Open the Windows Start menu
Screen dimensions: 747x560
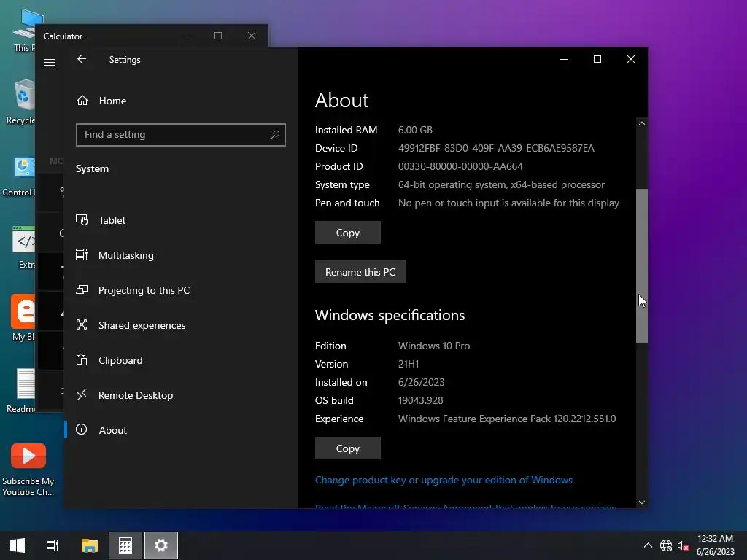[18, 545]
